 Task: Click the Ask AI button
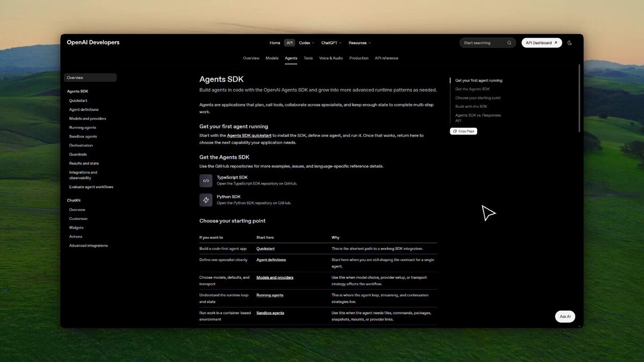pos(565,316)
